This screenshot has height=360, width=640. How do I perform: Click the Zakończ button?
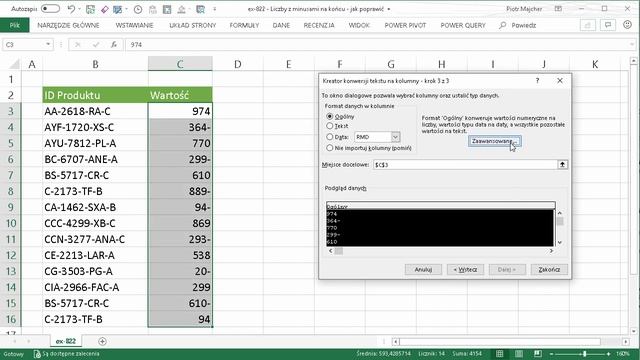pyautogui.click(x=549, y=269)
